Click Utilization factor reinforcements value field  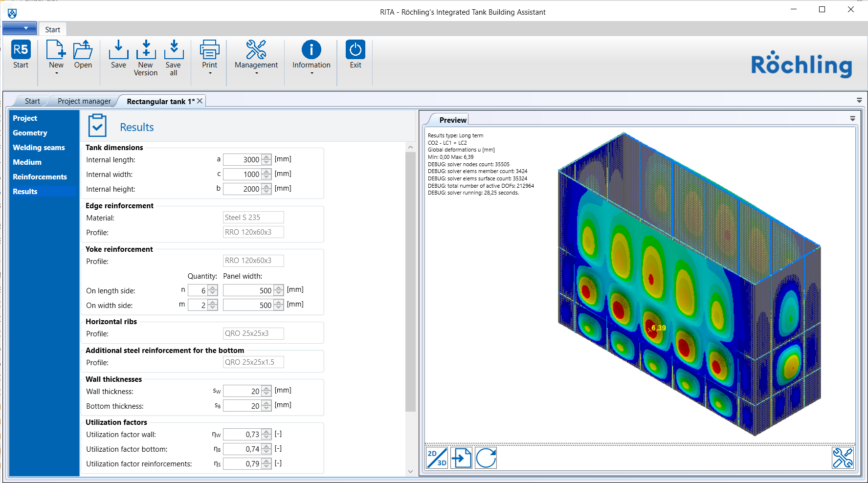(x=243, y=463)
